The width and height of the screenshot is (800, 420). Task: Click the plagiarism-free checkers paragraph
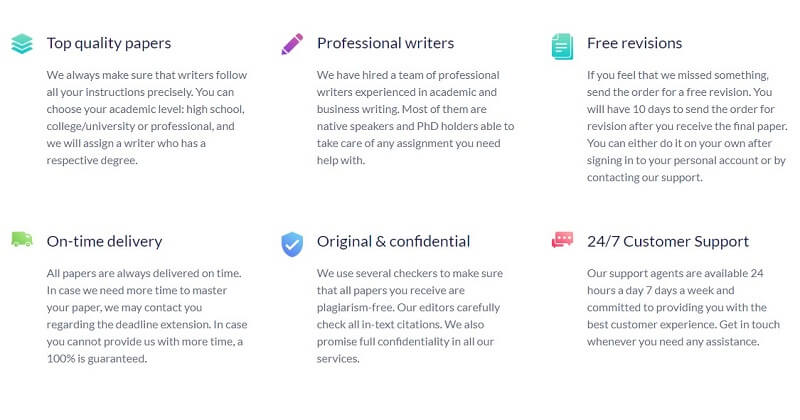tap(410, 316)
